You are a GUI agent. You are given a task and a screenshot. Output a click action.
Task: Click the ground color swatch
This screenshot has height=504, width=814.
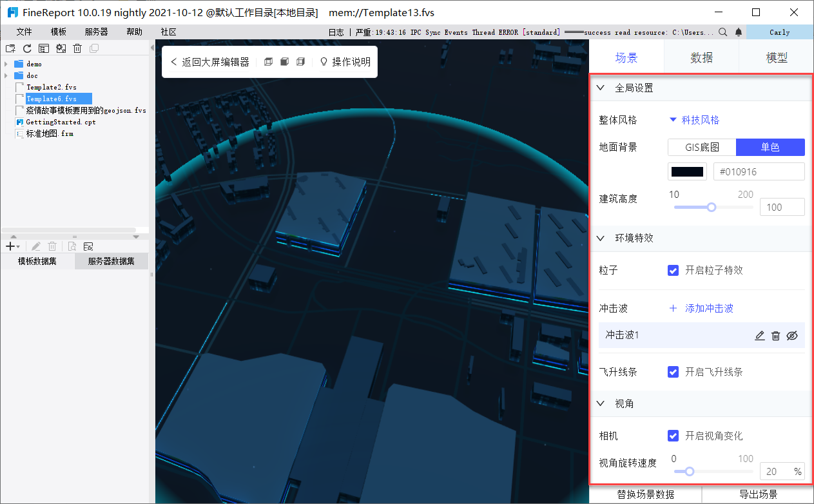[687, 171]
